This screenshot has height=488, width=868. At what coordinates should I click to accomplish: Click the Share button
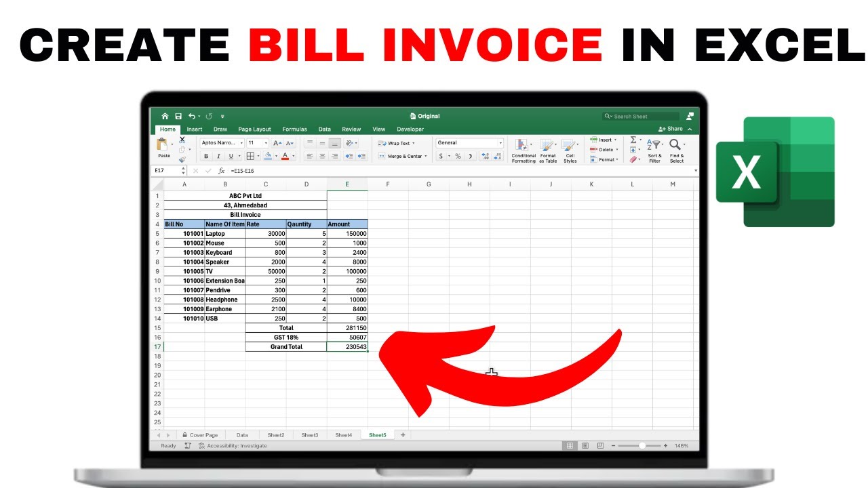point(671,129)
